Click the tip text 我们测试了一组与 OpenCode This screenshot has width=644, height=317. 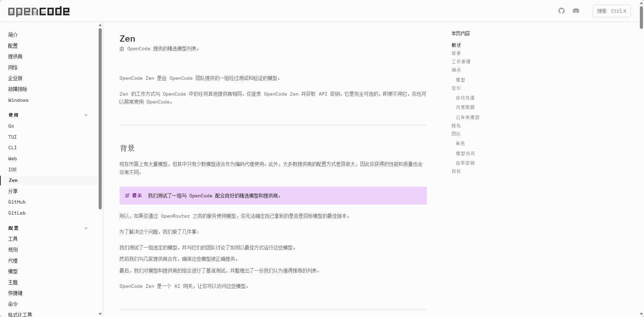[214, 196]
